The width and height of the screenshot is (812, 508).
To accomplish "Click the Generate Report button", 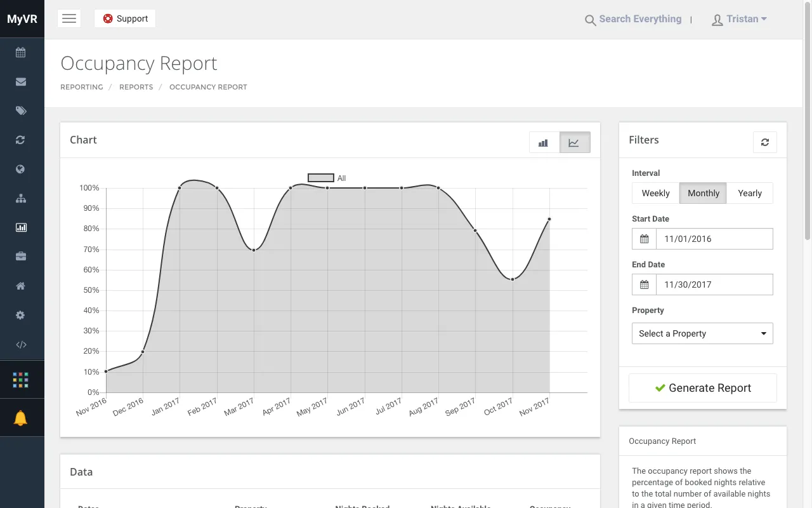I will tap(703, 388).
